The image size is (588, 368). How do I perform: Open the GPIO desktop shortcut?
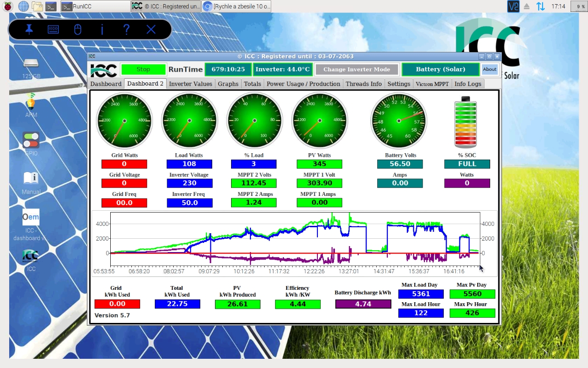(x=31, y=140)
